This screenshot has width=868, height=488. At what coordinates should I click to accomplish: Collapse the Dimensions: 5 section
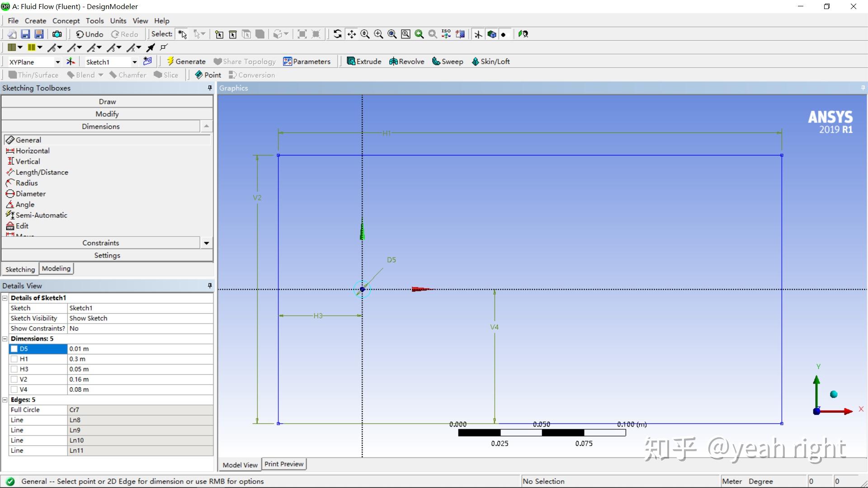click(5, 339)
